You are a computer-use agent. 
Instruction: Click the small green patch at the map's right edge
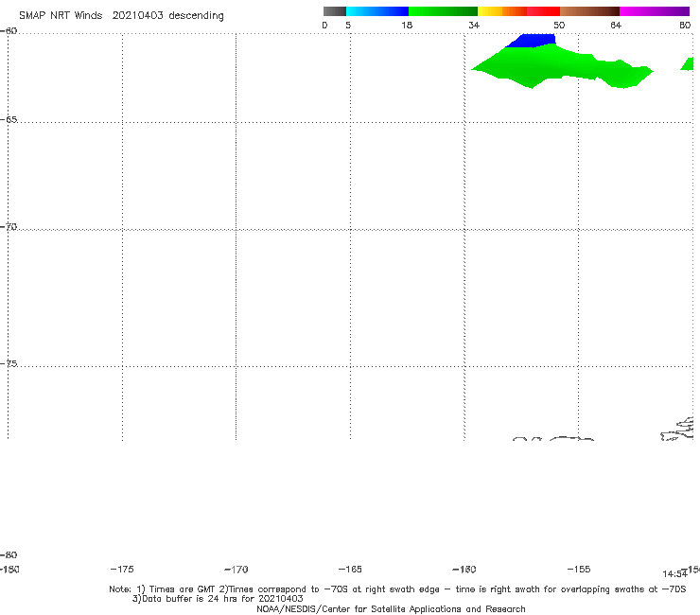688,64
